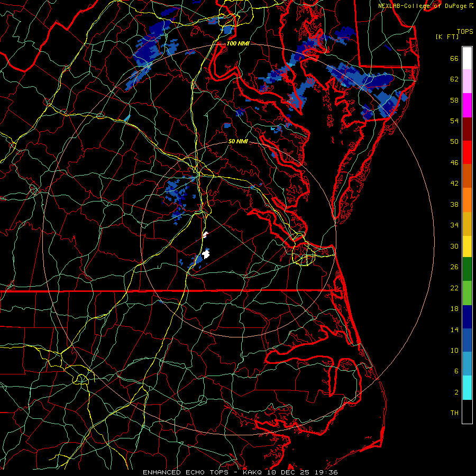Click the '100 NMI' range ring label
Viewport: 476px width, 476px height.
pyautogui.click(x=238, y=43)
